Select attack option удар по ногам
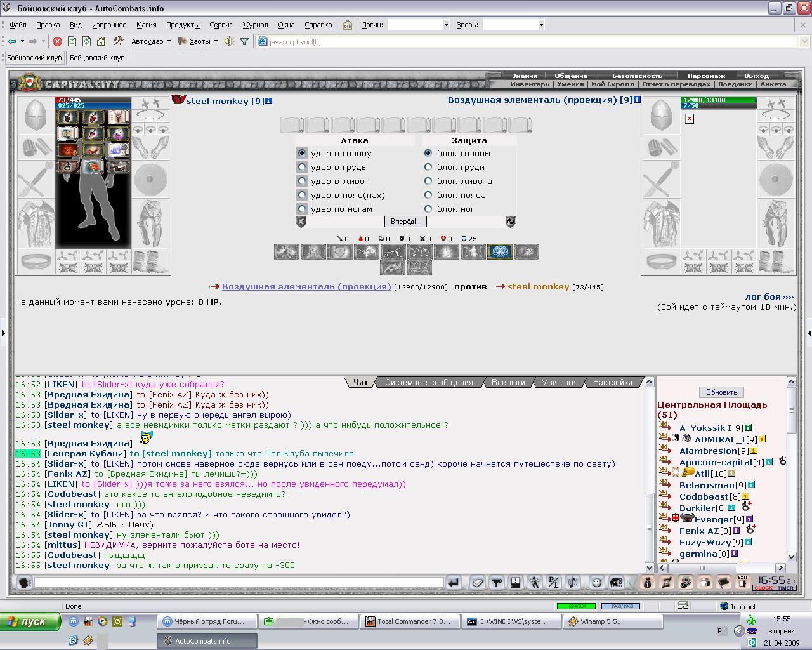 pyautogui.click(x=302, y=209)
